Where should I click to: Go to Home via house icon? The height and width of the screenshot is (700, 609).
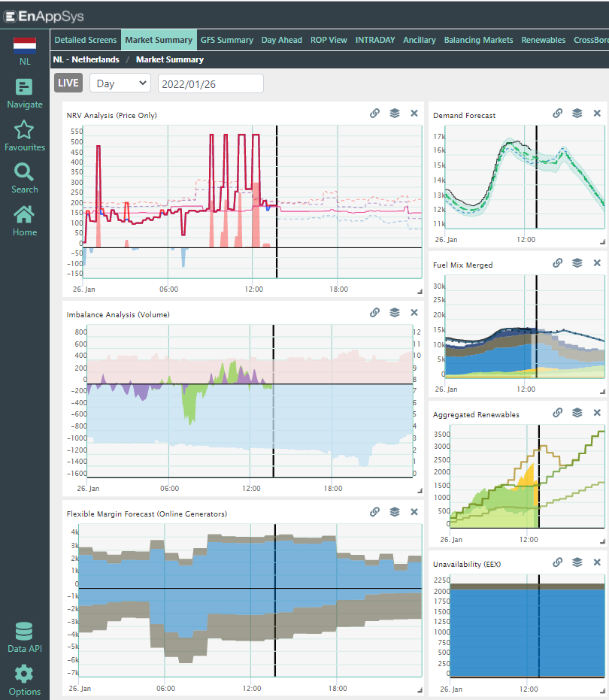(x=24, y=215)
